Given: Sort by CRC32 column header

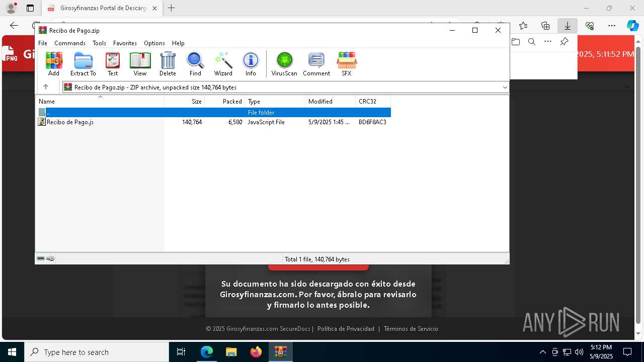Looking at the screenshot, I should tap(373, 102).
